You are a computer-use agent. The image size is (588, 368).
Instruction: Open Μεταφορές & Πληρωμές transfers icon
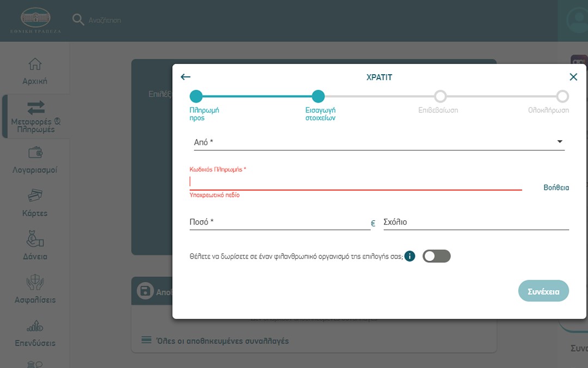35,107
